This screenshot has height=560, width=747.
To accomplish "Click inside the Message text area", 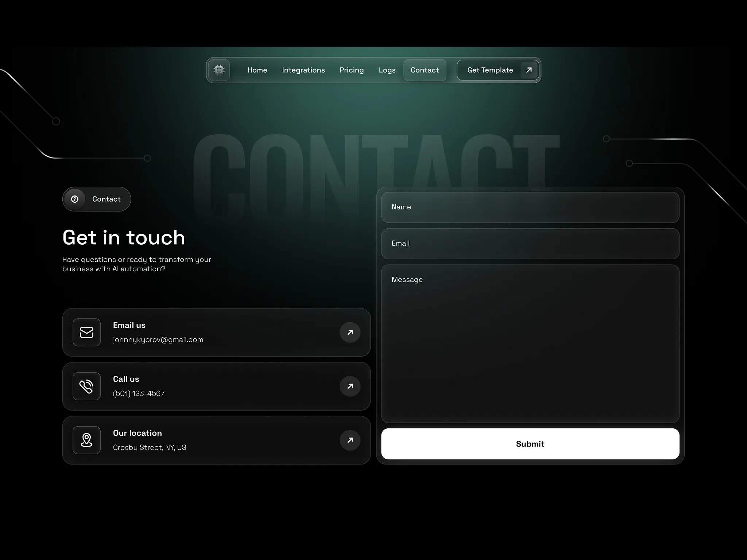I will tap(530, 343).
